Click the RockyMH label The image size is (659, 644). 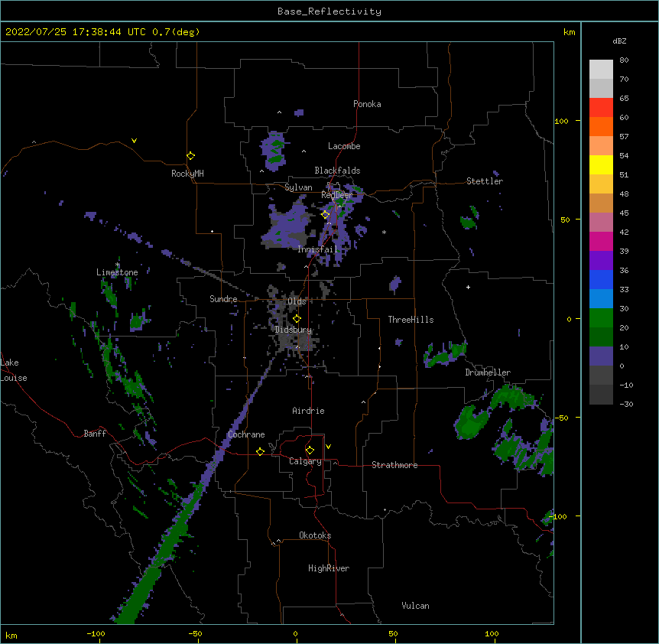[x=187, y=173]
